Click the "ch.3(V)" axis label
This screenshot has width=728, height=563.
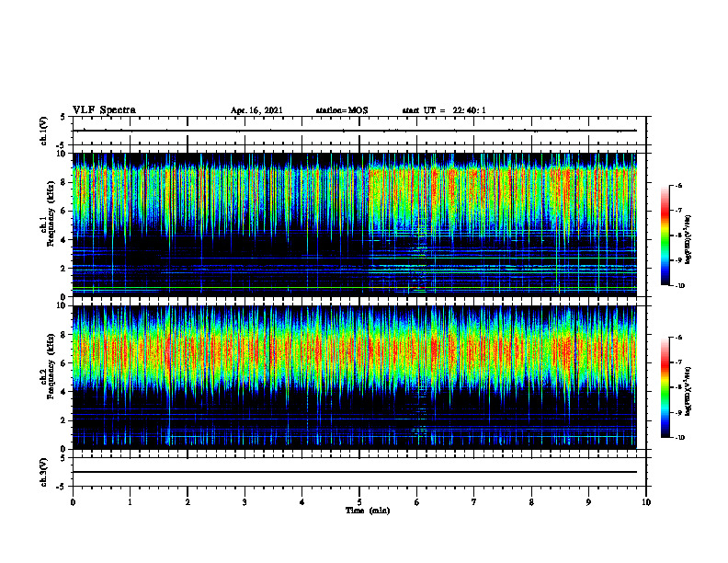pos(44,472)
